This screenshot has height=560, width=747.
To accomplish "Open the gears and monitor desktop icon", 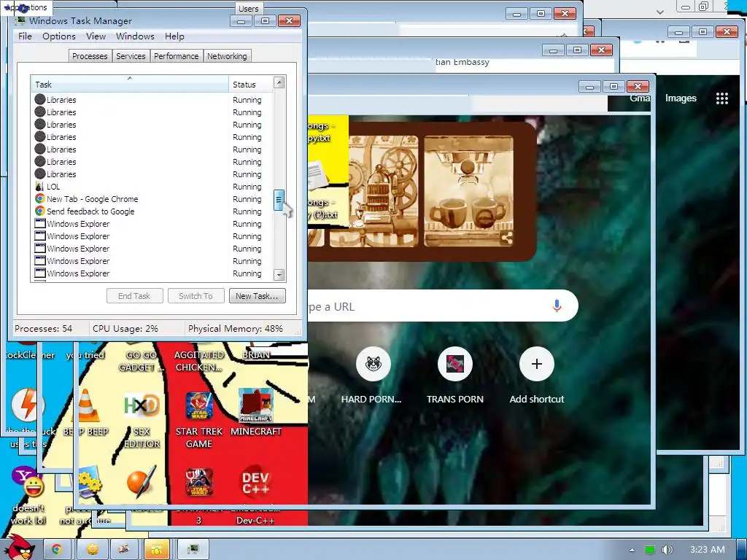I will click(88, 482).
